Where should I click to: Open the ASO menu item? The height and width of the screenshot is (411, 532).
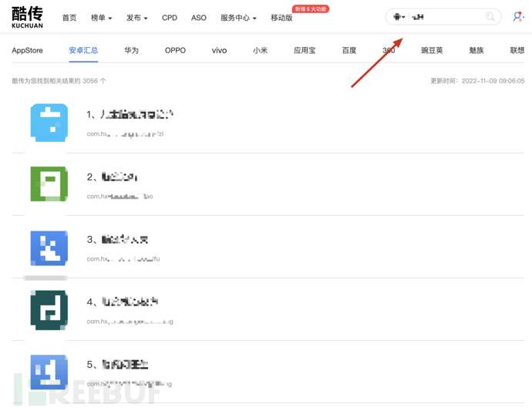point(198,18)
